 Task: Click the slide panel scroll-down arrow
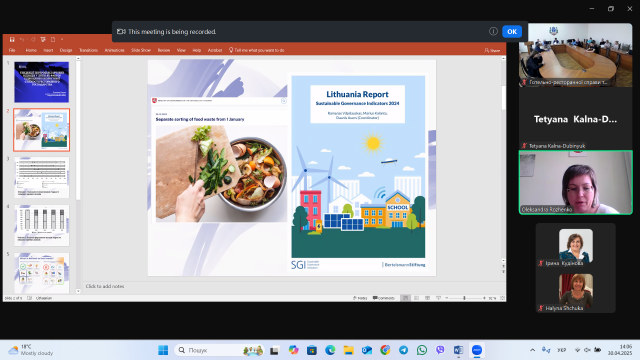coord(78,291)
